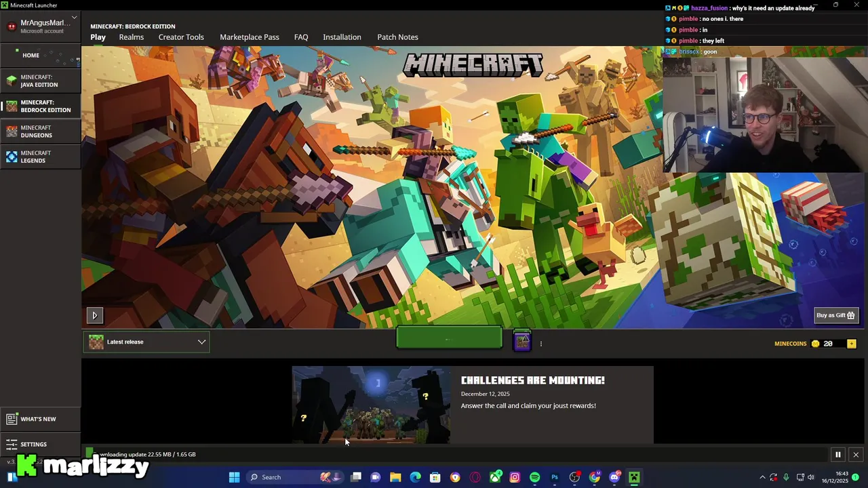Switch to the Realms tab
The height and width of the screenshot is (488, 868).
(x=131, y=37)
